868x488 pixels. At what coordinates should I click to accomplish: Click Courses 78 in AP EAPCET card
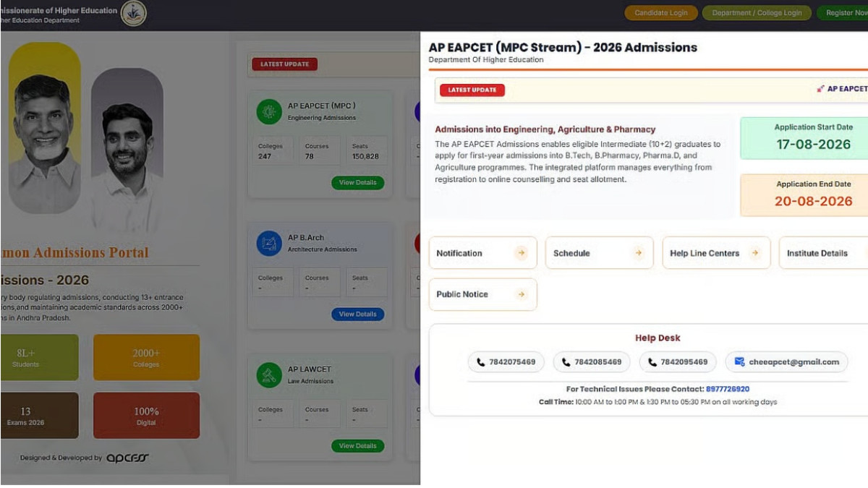[320, 151]
